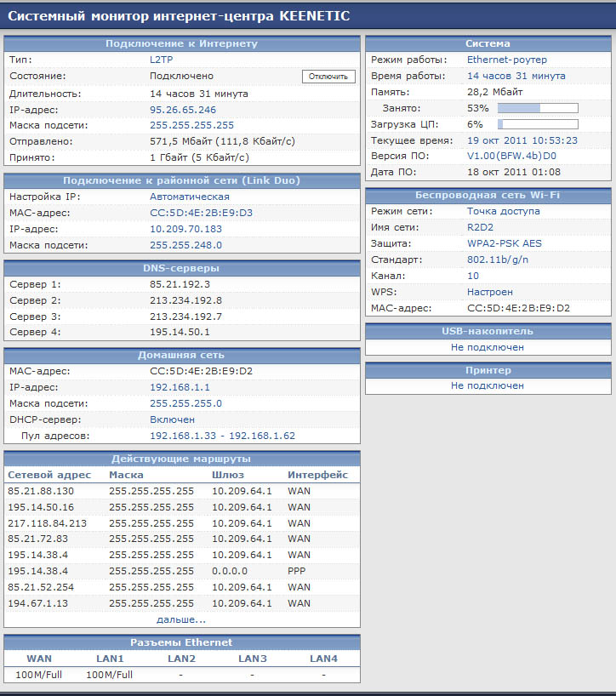Click the 255.255.248.0 subnet mask link
616x696 pixels.
[185, 245]
